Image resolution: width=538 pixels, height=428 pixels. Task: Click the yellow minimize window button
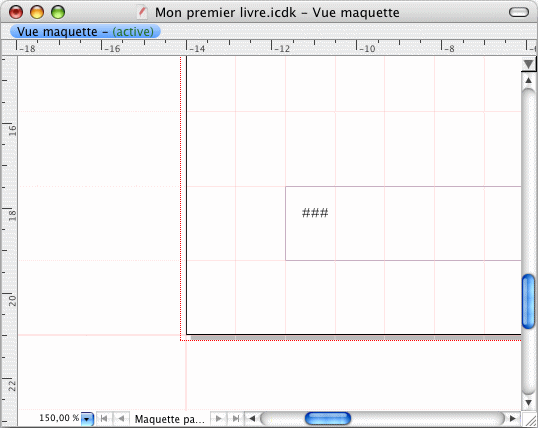[x=37, y=12]
